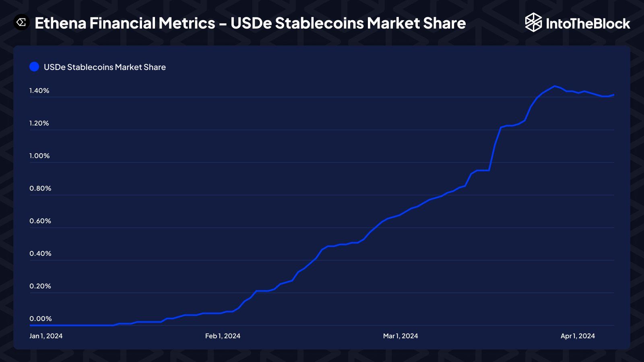Toggle the USDe Stablecoins Market Share legend label
The height and width of the screenshot is (362, 644).
105,67
